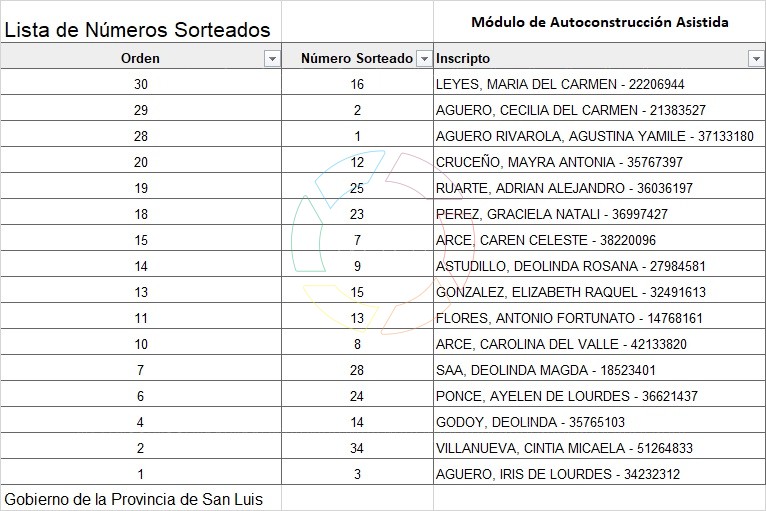This screenshot has height=511, width=766.
Task: Select Orden cell with value 30
Action: click(x=140, y=84)
